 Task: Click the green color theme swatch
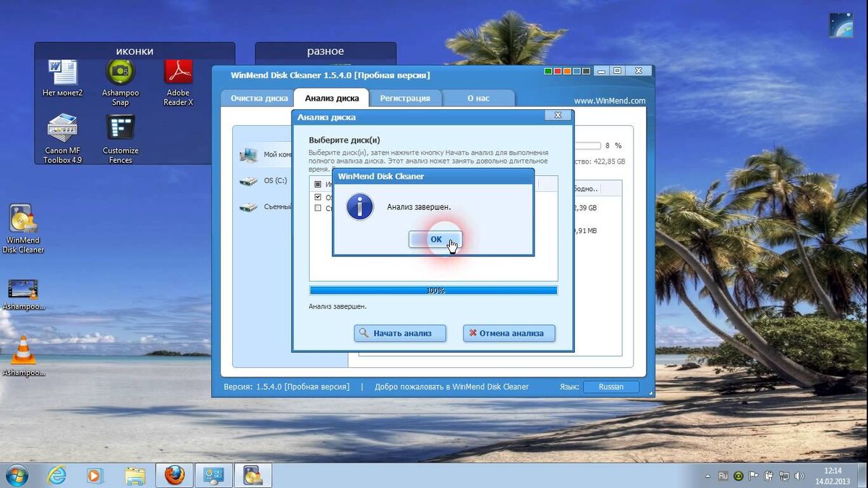coord(548,71)
